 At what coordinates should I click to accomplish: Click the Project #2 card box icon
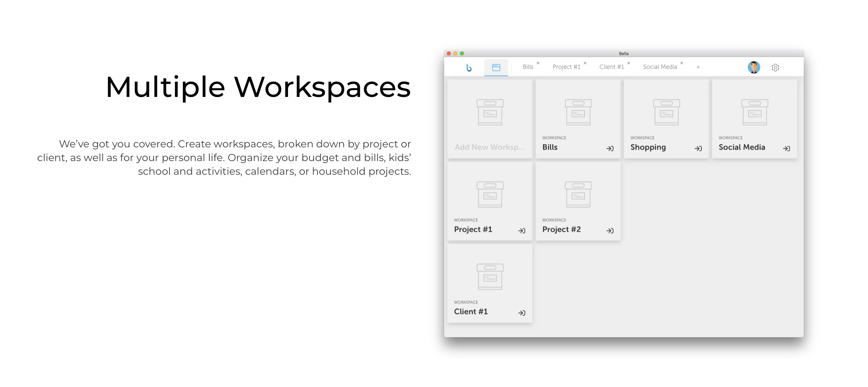578,194
